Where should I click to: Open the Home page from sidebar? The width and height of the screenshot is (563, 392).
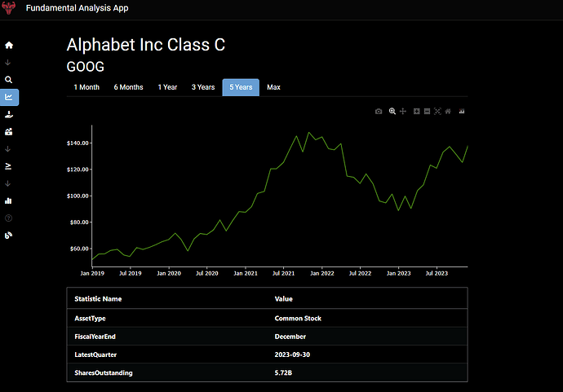9,45
